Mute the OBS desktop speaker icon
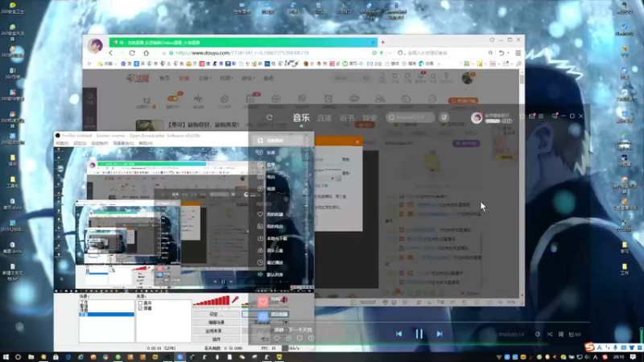644x362 pixels. coord(284,300)
